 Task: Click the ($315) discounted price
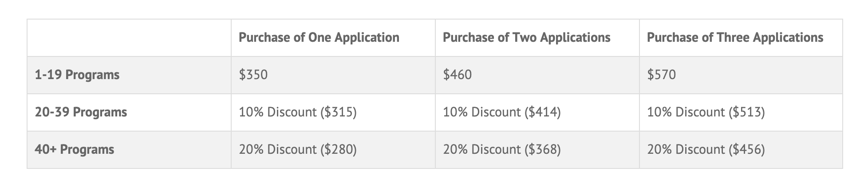click(339, 112)
